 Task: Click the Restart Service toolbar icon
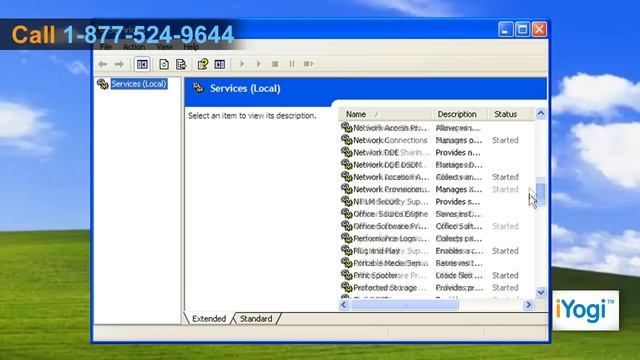coord(309,64)
